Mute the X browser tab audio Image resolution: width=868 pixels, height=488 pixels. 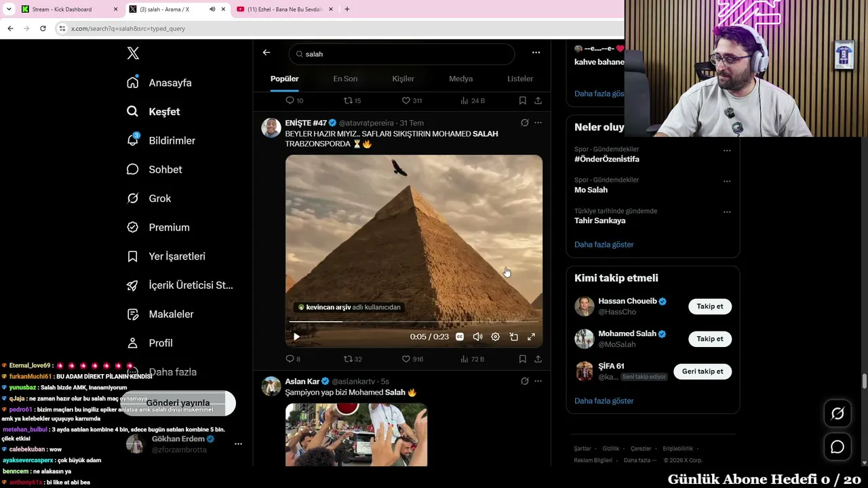[212, 9]
